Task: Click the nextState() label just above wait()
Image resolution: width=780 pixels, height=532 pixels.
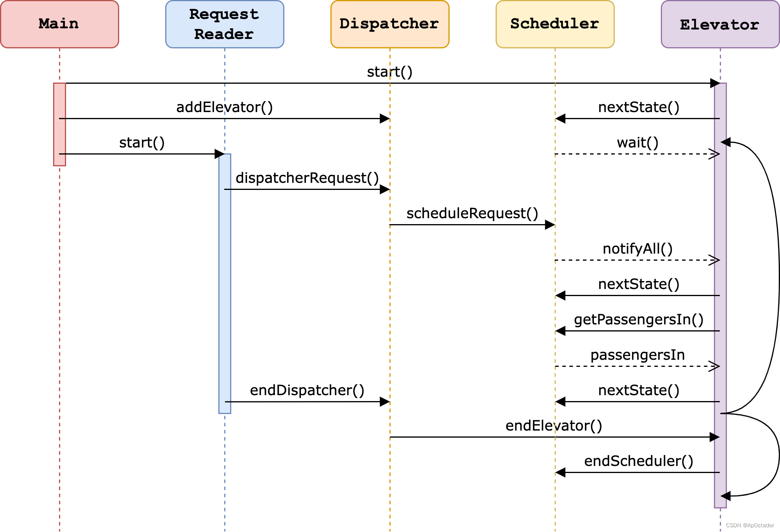Action: pyautogui.click(x=639, y=107)
